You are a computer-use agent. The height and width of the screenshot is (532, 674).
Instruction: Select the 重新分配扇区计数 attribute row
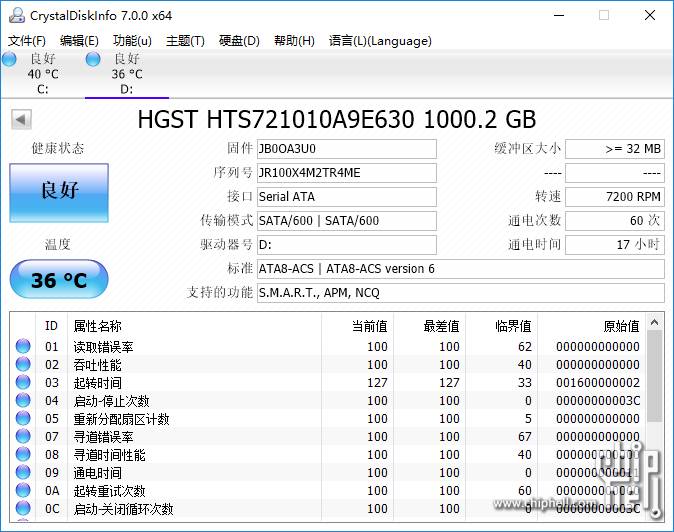[x=328, y=419]
